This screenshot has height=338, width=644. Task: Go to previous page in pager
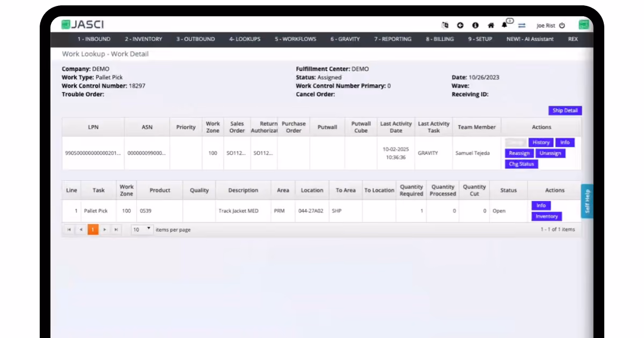coord(81,230)
